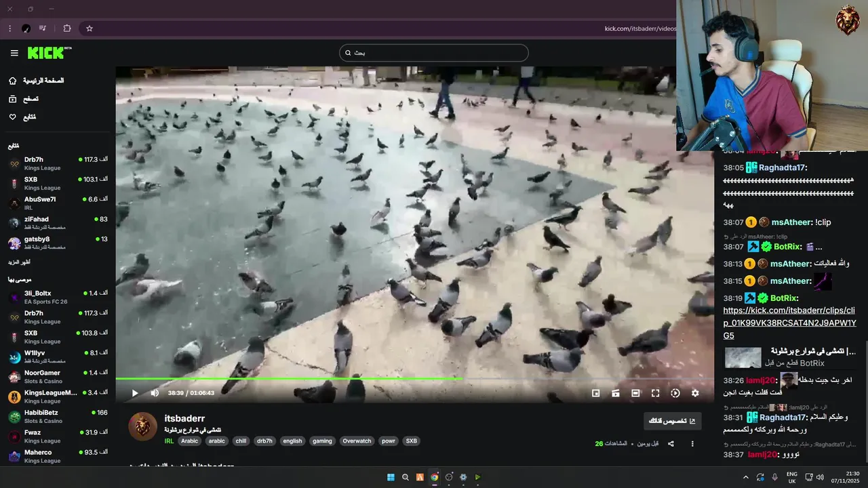
Task: Open the gatsby8 channel in sidebar
Action: point(58,243)
